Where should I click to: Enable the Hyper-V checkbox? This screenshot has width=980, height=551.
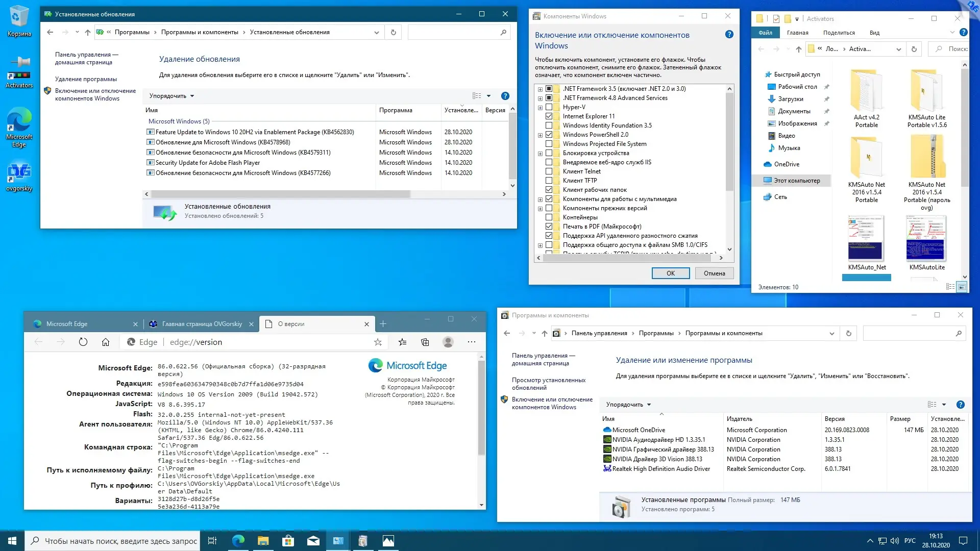pyautogui.click(x=549, y=107)
